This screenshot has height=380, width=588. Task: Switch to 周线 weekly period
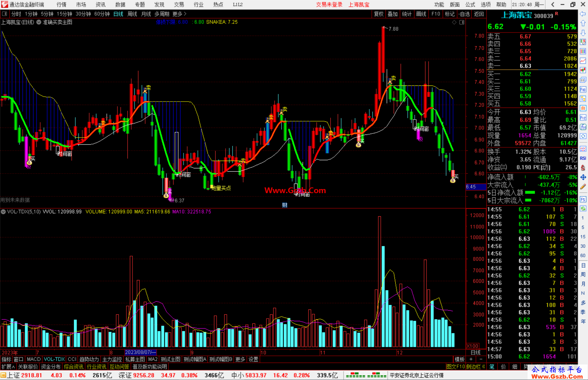tap(132, 14)
